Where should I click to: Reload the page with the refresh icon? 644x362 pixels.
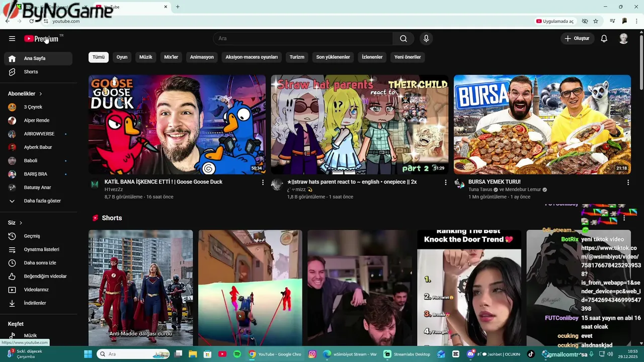31,21
